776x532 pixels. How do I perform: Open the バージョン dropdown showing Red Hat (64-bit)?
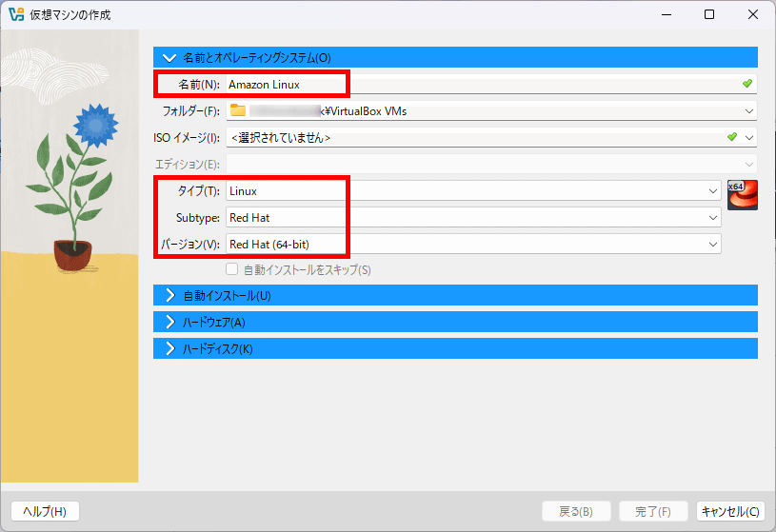[473, 244]
